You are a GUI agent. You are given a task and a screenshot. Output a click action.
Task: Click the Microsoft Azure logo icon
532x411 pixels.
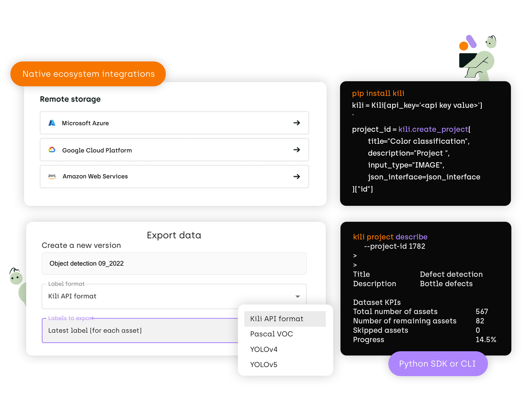point(52,123)
